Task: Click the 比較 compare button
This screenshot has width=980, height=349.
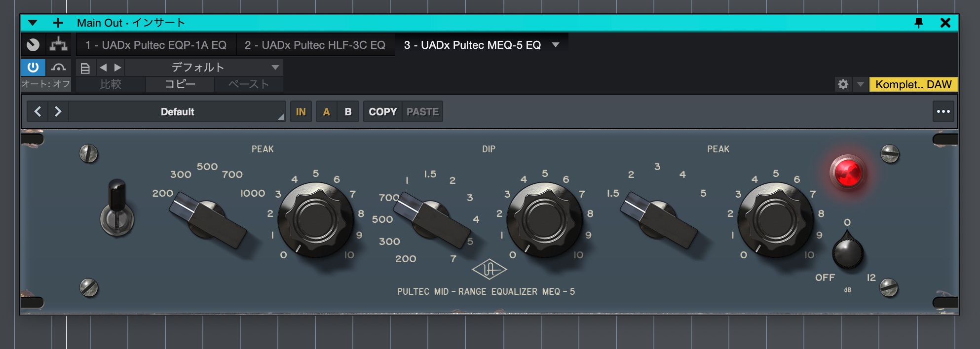Action: click(x=111, y=84)
